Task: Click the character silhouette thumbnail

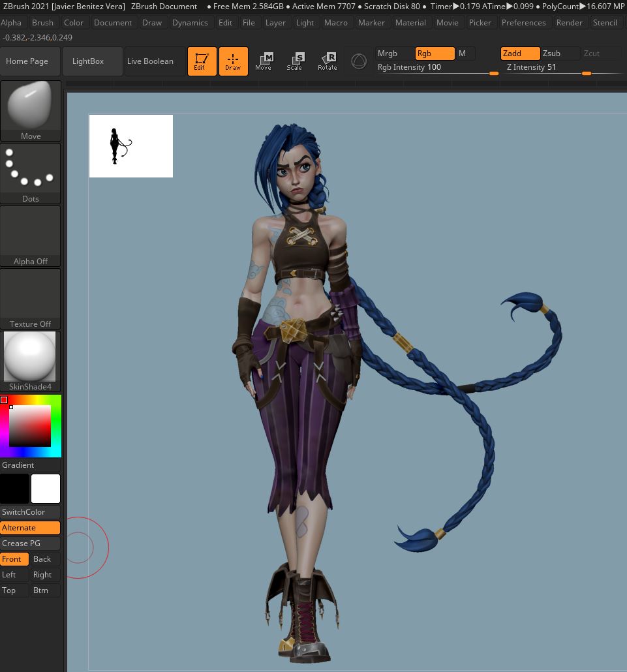Action: point(131,145)
